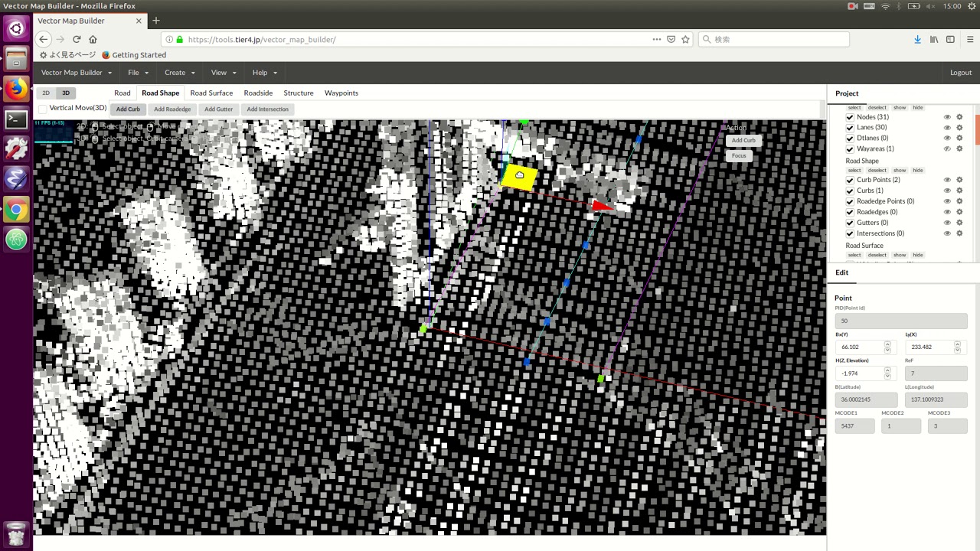Toggle visibility eye for Lanes (30)
980x551 pixels.
coord(947,128)
